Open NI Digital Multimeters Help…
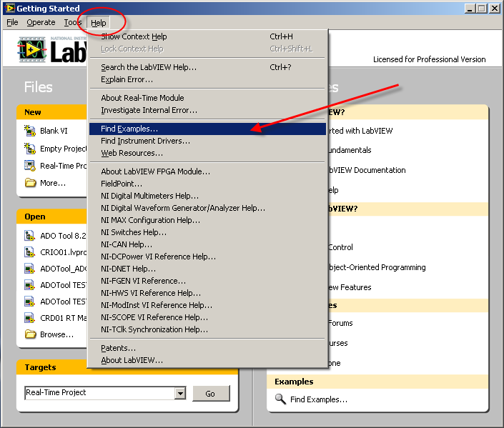The image size is (504, 428). [207, 196]
